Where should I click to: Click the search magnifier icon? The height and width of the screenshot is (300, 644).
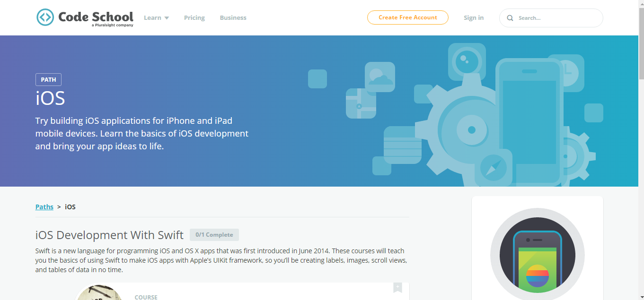[510, 17]
